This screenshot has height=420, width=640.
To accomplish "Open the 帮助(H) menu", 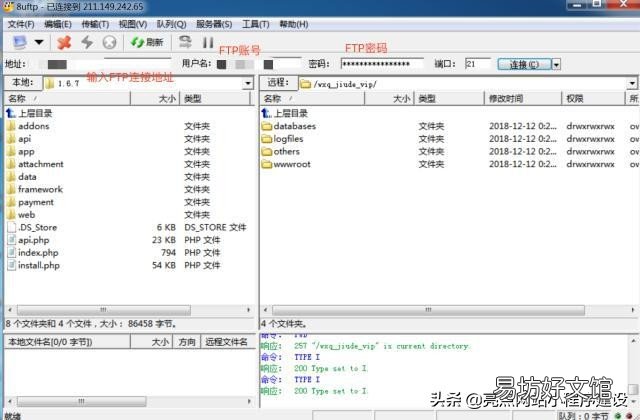I will (293, 24).
